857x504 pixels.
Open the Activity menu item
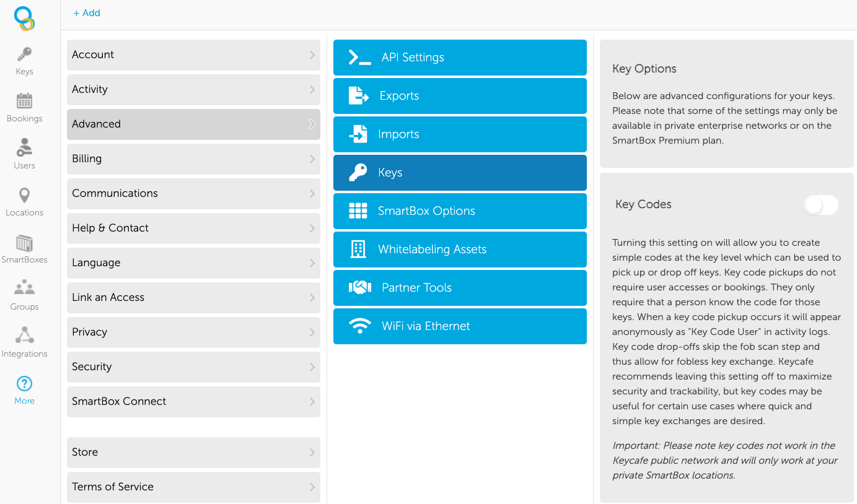(193, 90)
